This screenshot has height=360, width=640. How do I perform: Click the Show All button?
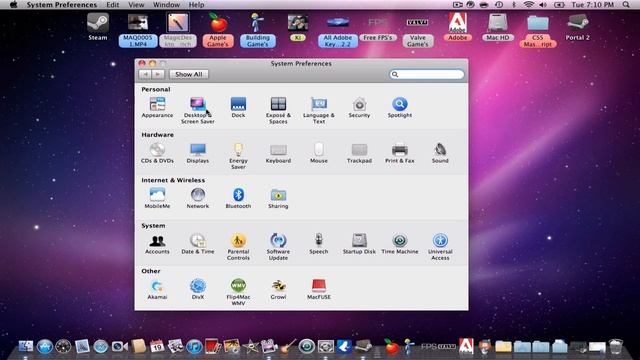click(x=189, y=74)
